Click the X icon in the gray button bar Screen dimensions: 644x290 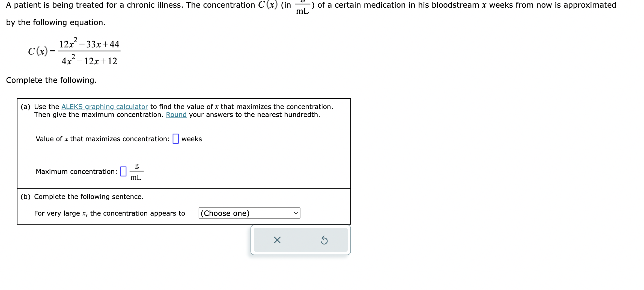[x=277, y=240]
